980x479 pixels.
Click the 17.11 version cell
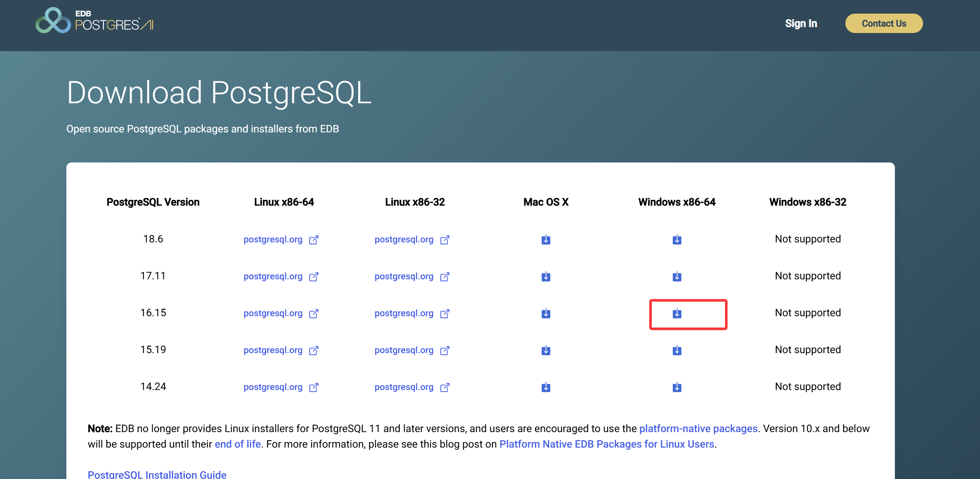pyautogui.click(x=153, y=276)
